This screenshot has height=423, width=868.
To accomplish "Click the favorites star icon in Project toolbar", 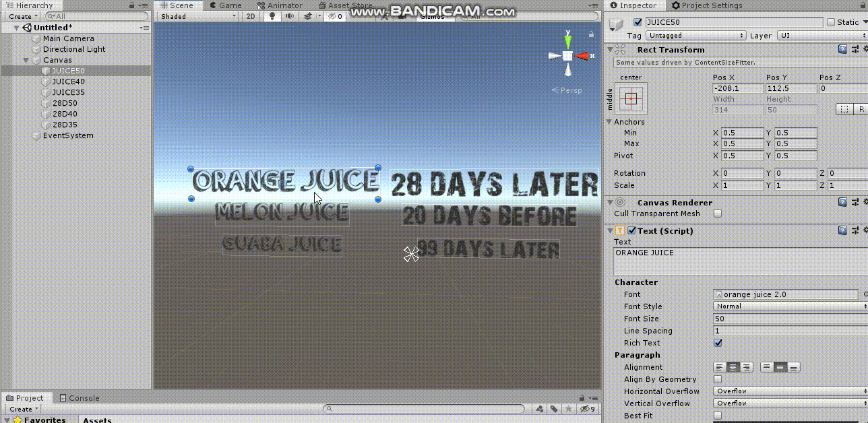I will [x=567, y=409].
